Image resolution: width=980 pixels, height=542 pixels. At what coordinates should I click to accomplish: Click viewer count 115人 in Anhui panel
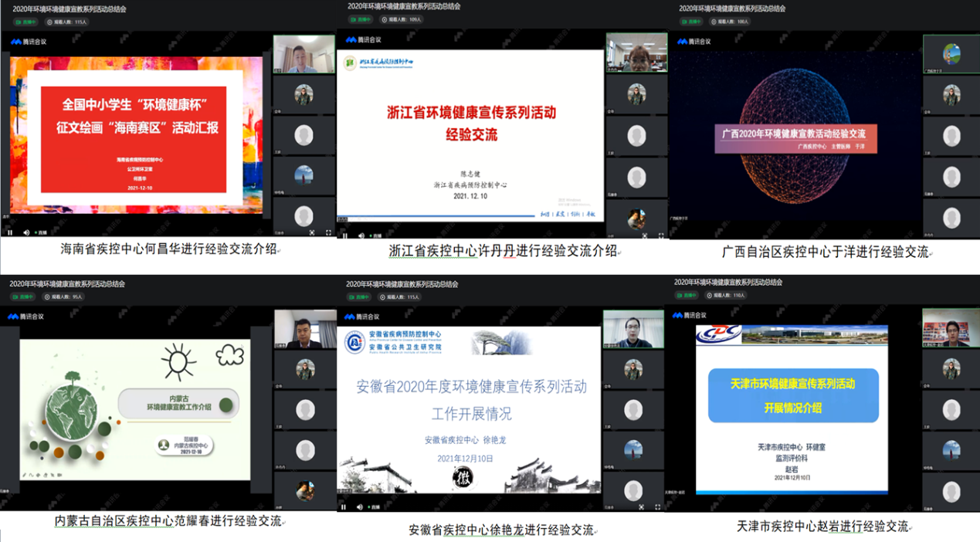[x=400, y=296]
